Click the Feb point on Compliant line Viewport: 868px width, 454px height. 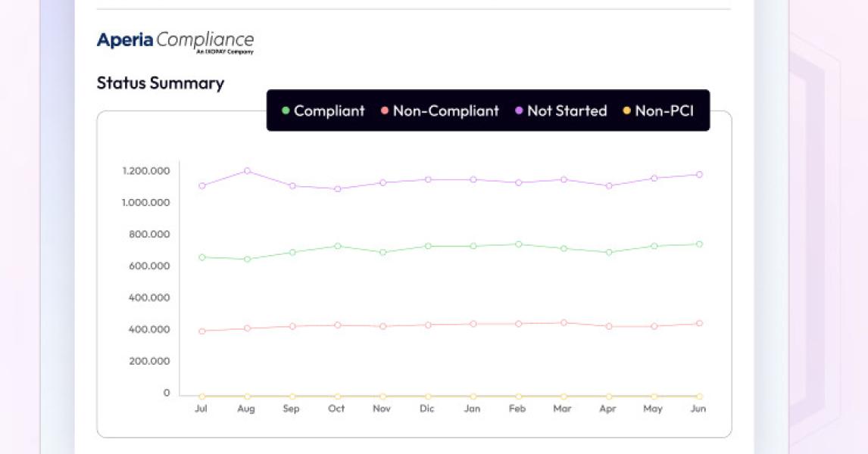tap(517, 244)
